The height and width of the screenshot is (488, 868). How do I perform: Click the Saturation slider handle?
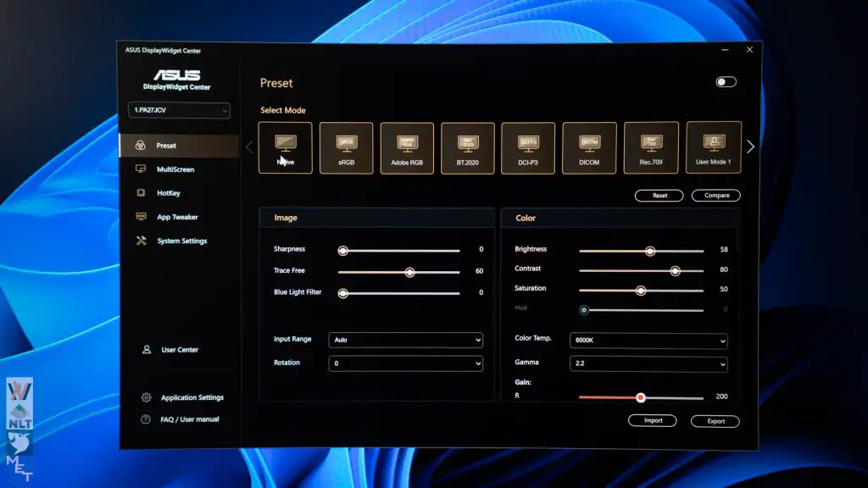coord(641,291)
